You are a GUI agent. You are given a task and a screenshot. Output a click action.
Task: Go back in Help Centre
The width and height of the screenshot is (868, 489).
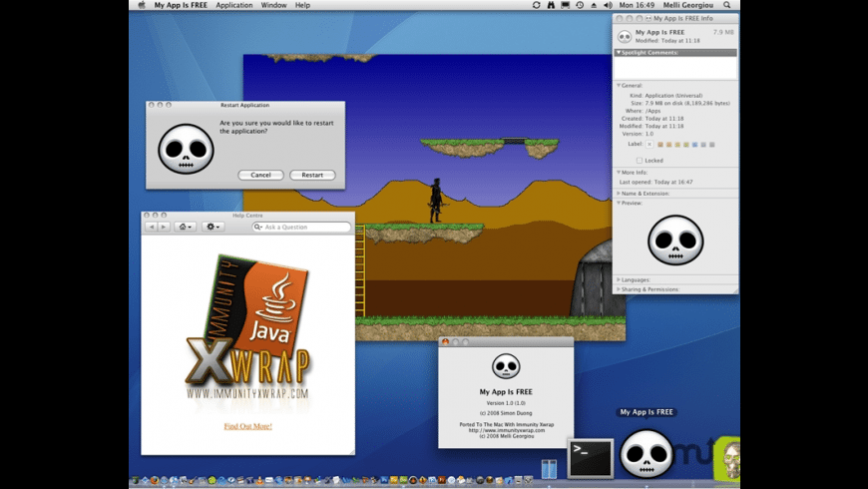tap(151, 227)
